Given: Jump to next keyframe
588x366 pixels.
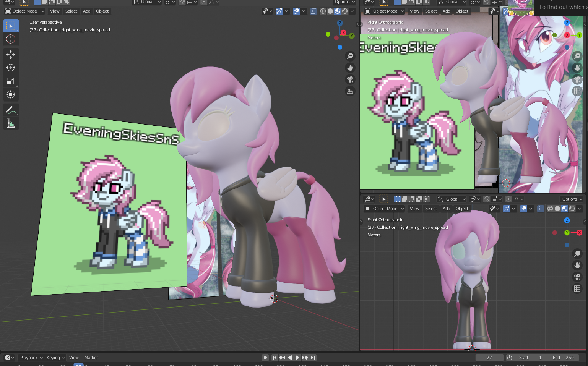Looking at the screenshot, I should (305, 358).
